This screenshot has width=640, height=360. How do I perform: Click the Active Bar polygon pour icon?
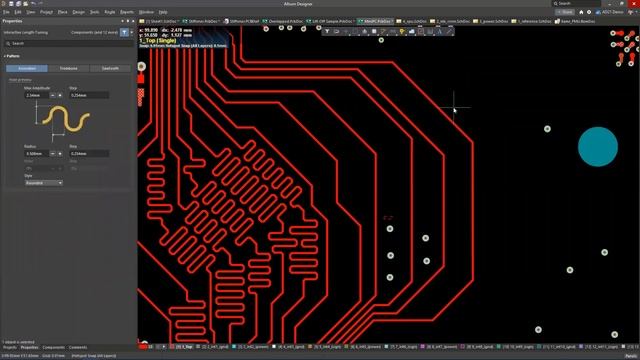tap(411, 31)
